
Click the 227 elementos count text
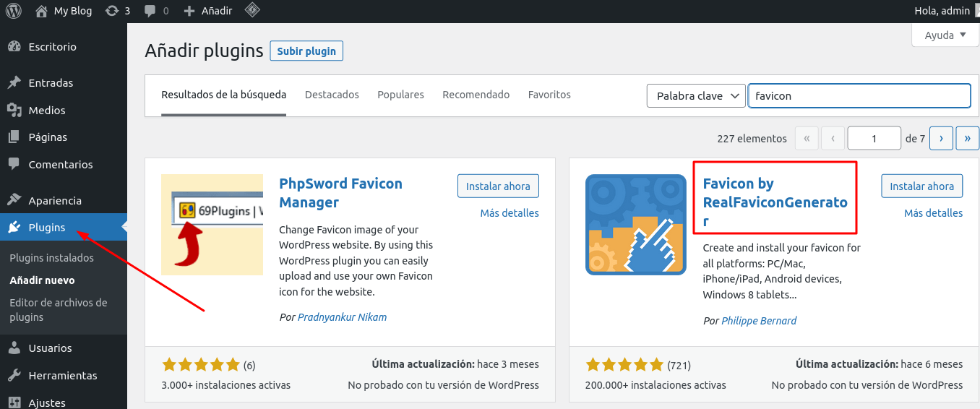(x=752, y=138)
